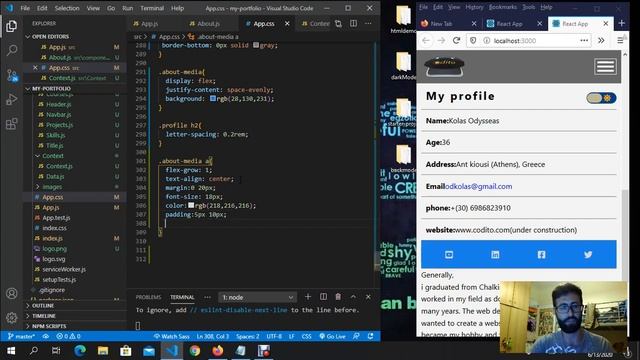Viewport: 640px width, 360px height.
Task: Create a new terminal with plus icon
Action: (x=308, y=297)
